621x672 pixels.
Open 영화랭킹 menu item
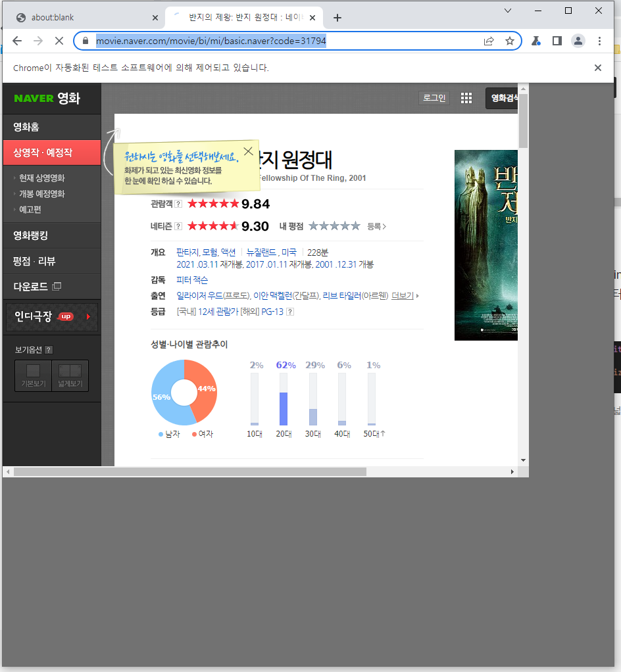point(52,235)
